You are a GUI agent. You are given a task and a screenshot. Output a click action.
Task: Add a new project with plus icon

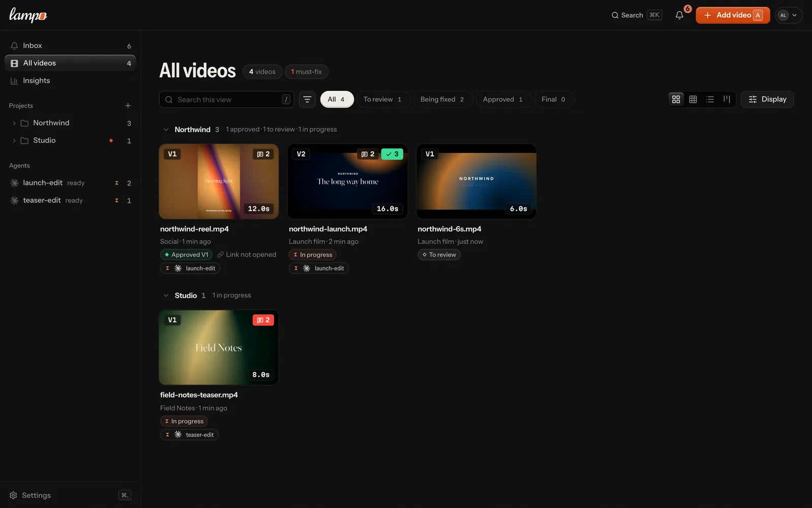pos(128,106)
